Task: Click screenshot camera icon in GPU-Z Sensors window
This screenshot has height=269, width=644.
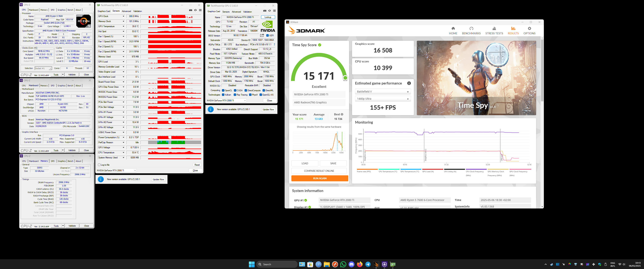Action: [190, 10]
